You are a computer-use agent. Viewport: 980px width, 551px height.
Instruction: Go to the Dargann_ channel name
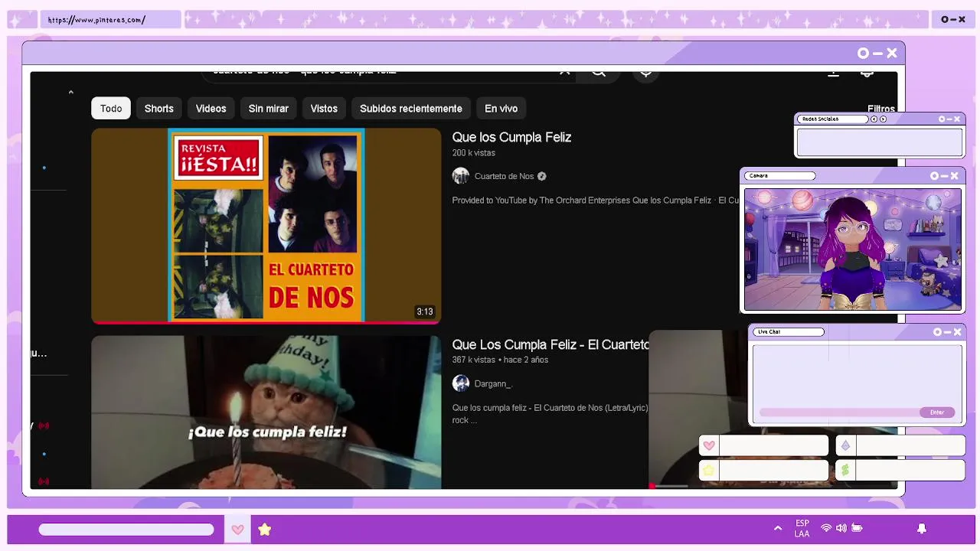point(493,383)
